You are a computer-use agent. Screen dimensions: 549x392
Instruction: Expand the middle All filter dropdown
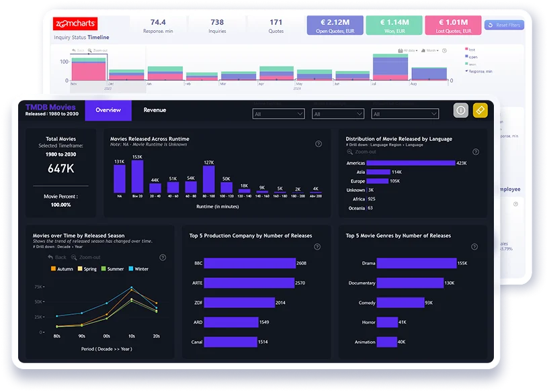click(x=337, y=114)
